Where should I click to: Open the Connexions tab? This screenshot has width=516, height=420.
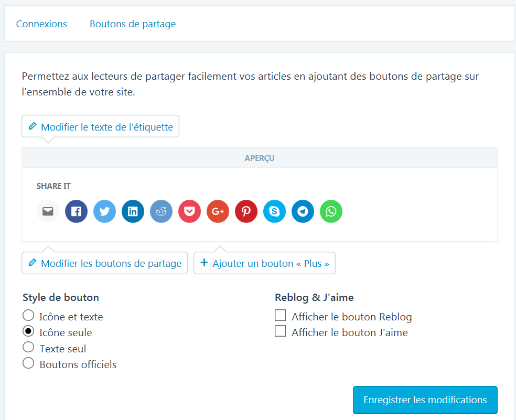pos(41,24)
